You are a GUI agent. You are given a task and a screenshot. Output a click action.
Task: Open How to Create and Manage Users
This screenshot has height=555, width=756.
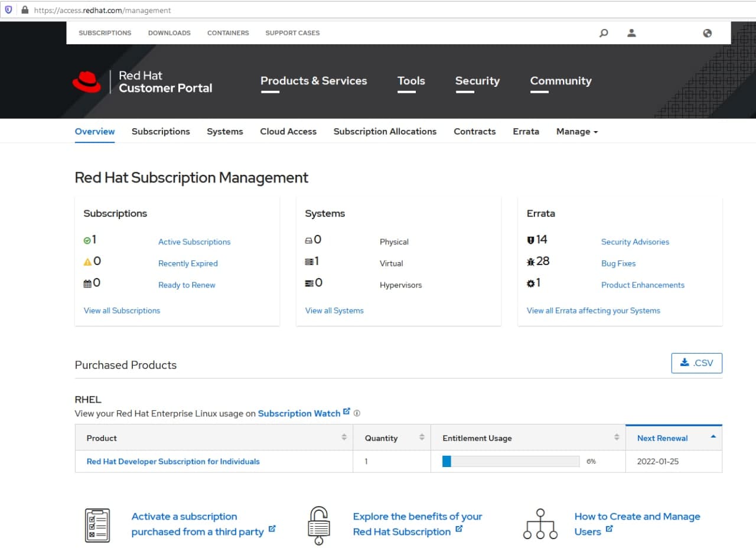click(637, 524)
